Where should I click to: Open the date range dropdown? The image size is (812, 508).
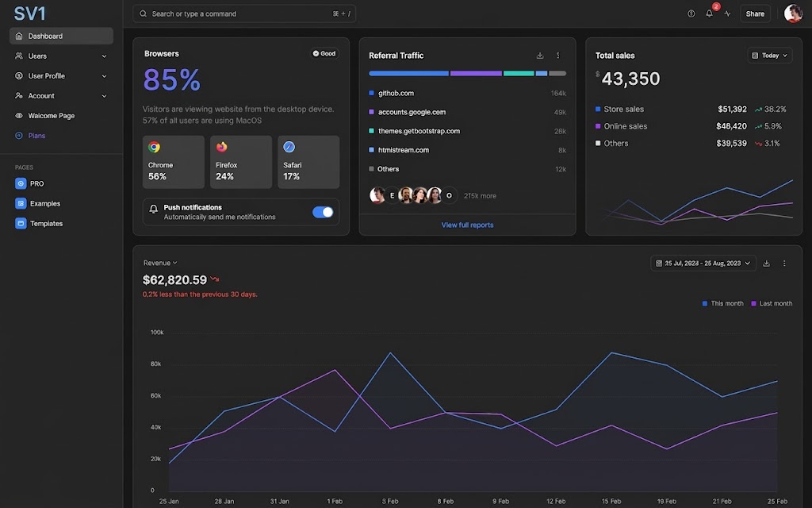pos(703,264)
